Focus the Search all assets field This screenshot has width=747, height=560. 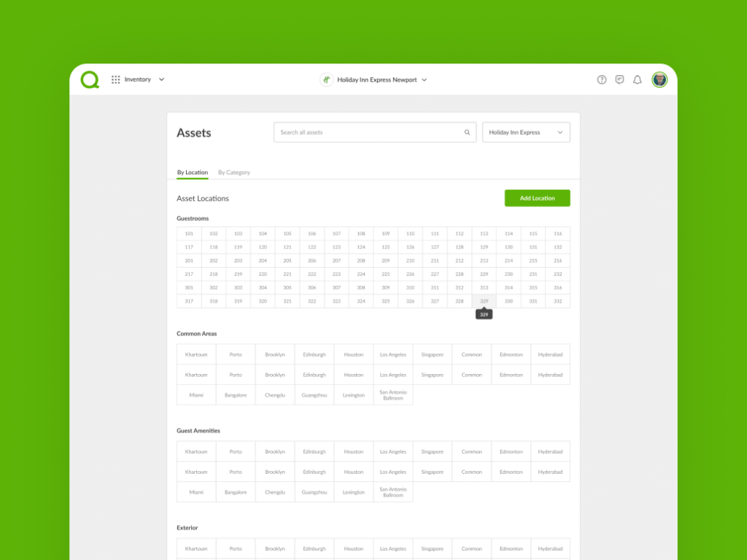click(375, 133)
